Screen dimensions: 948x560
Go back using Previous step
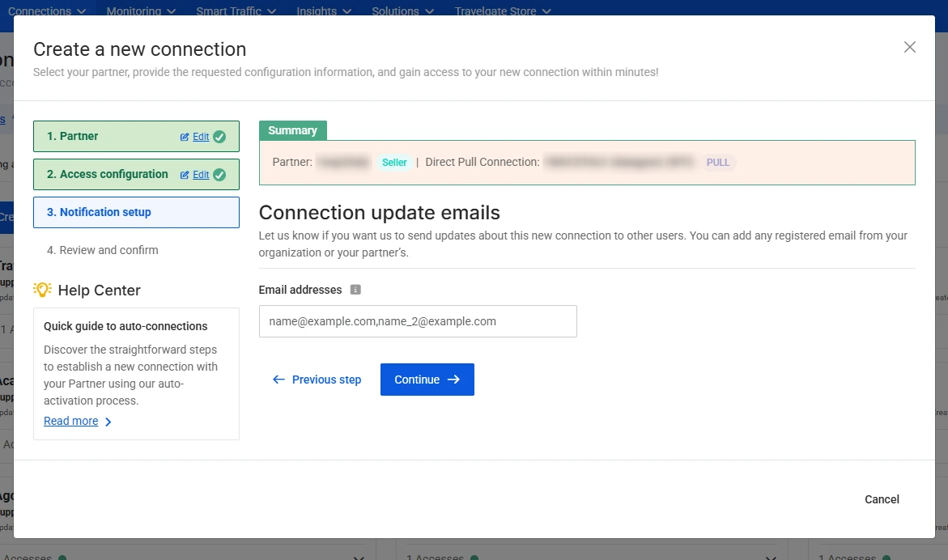click(x=317, y=380)
